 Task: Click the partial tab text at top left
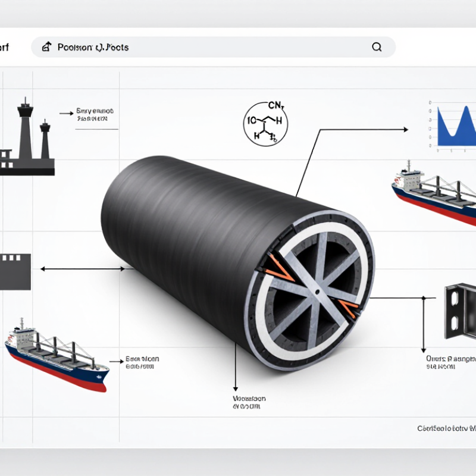tap(4, 48)
